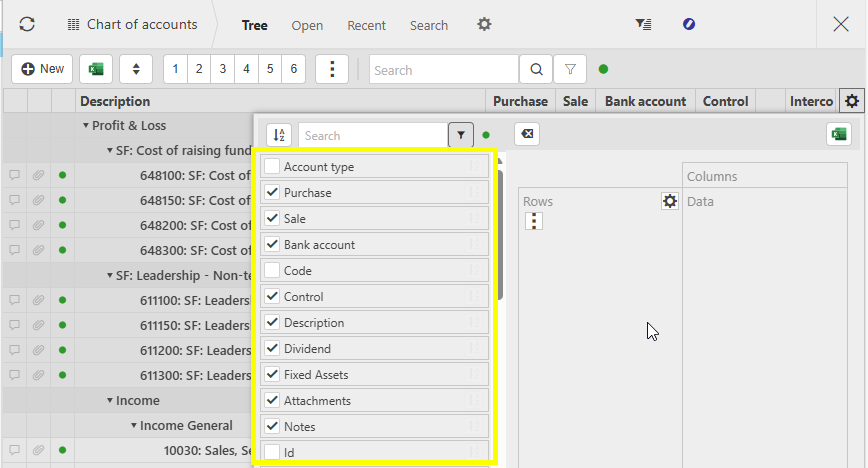Expand tree to level 3
This screenshot has height=468, width=868.
[222, 69]
